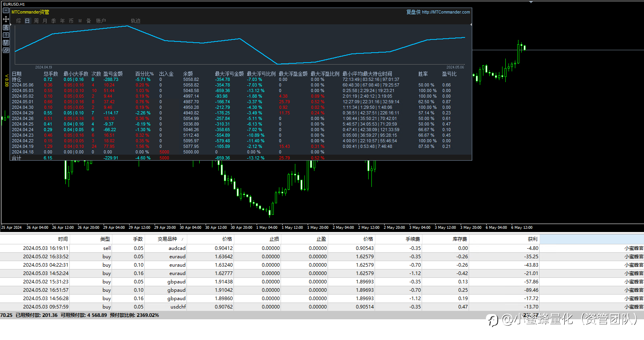
Task: Click the move-panel cross arrows icon
Action: click(x=6, y=19)
